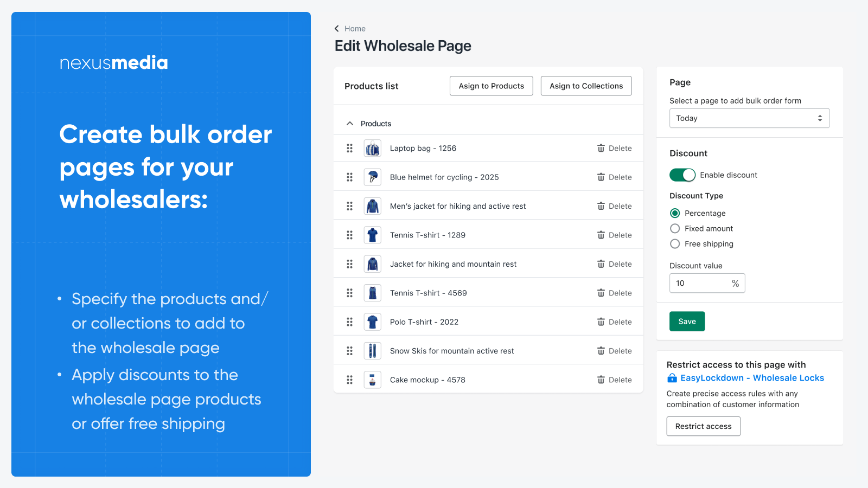Edit the Discount value field showing 10
This screenshot has height=488, width=868.
700,282
